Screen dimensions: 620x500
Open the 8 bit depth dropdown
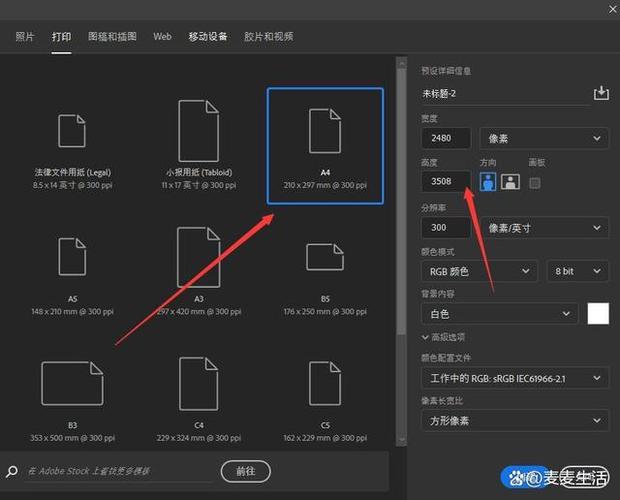tap(578, 271)
